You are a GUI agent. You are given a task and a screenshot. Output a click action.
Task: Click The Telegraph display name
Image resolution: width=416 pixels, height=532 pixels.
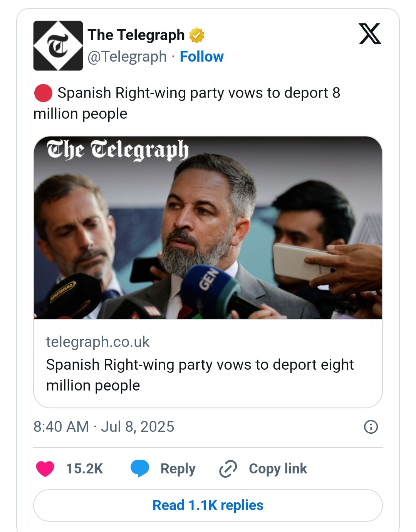(136, 35)
